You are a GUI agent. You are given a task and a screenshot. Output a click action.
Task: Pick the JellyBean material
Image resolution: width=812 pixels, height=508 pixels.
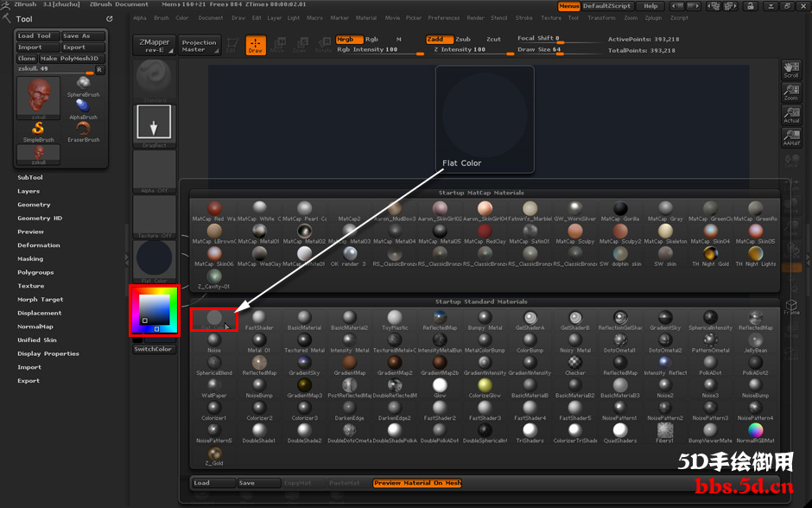point(755,343)
